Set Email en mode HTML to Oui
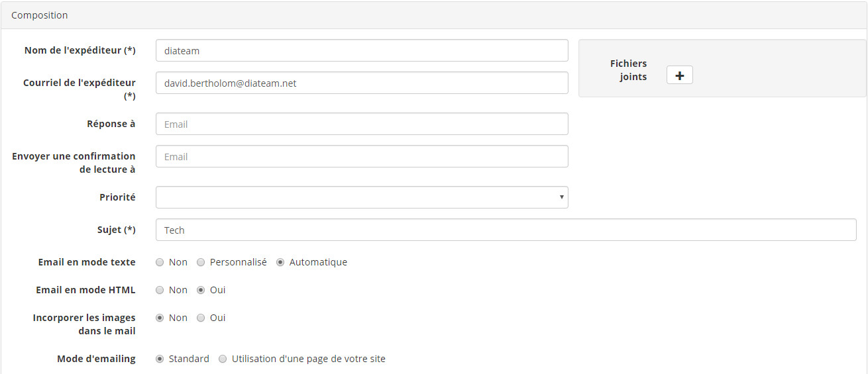The image size is (868, 374). (201, 290)
